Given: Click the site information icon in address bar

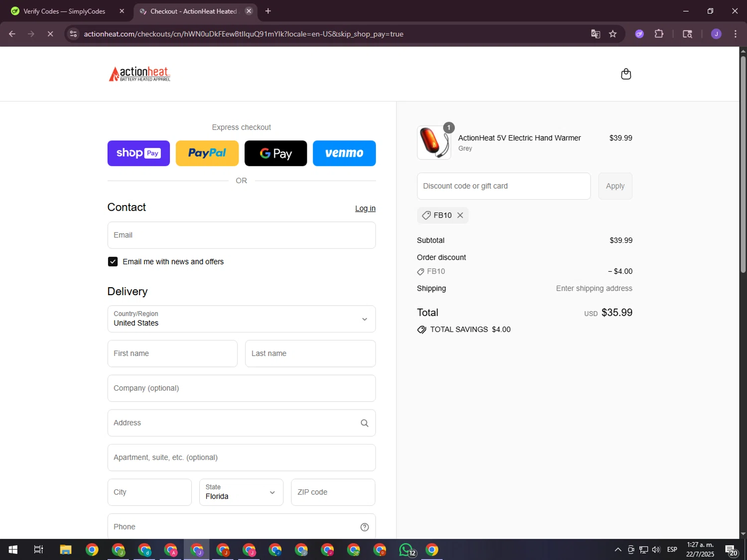Looking at the screenshot, I should [73, 34].
